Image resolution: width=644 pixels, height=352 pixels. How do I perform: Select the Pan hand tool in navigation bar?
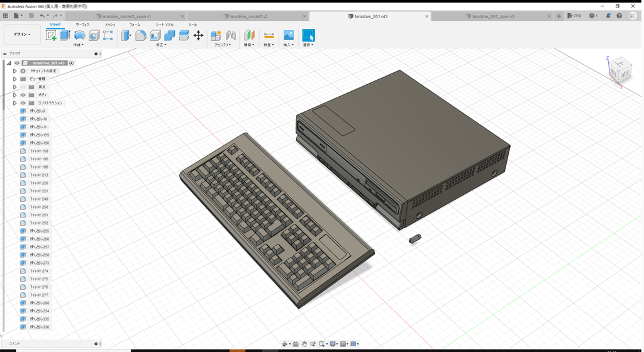click(304, 344)
